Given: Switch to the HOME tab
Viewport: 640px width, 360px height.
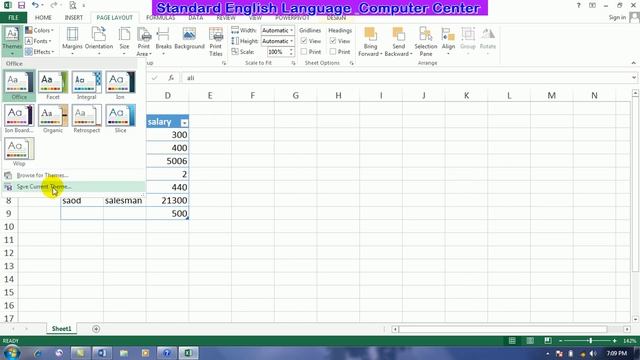Looking at the screenshot, I should pos(43,18).
